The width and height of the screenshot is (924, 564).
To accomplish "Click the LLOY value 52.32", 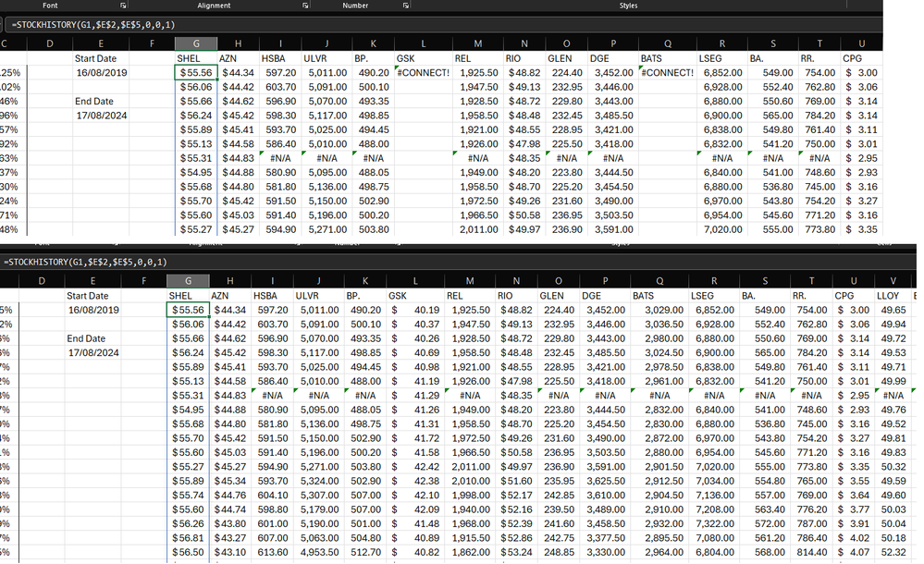I will pos(893,552).
